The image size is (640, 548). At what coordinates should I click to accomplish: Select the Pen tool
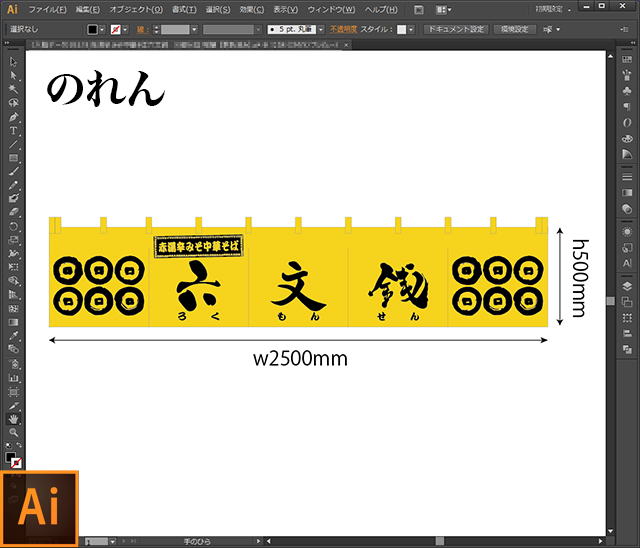pyautogui.click(x=13, y=117)
